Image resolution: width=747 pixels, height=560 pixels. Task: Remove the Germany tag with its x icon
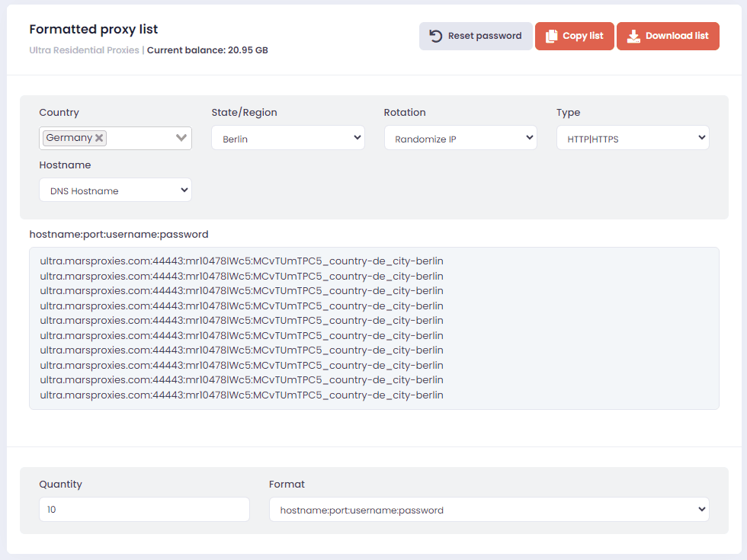pyautogui.click(x=99, y=138)
